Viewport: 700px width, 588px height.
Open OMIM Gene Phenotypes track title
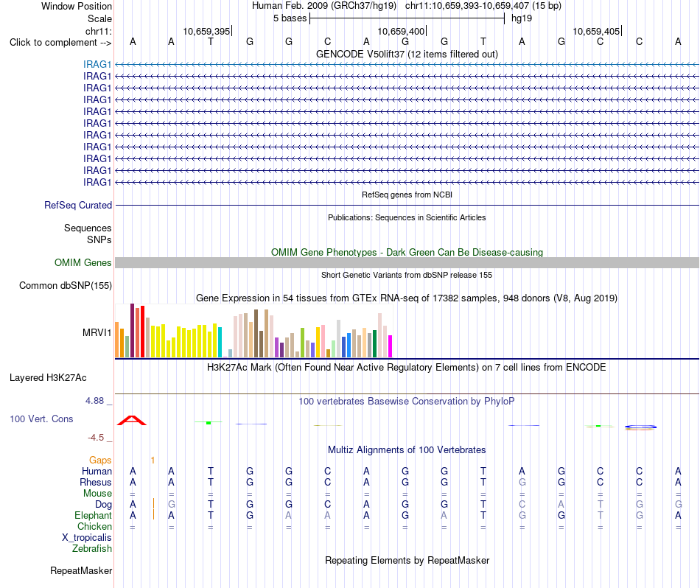click(407, 252)
